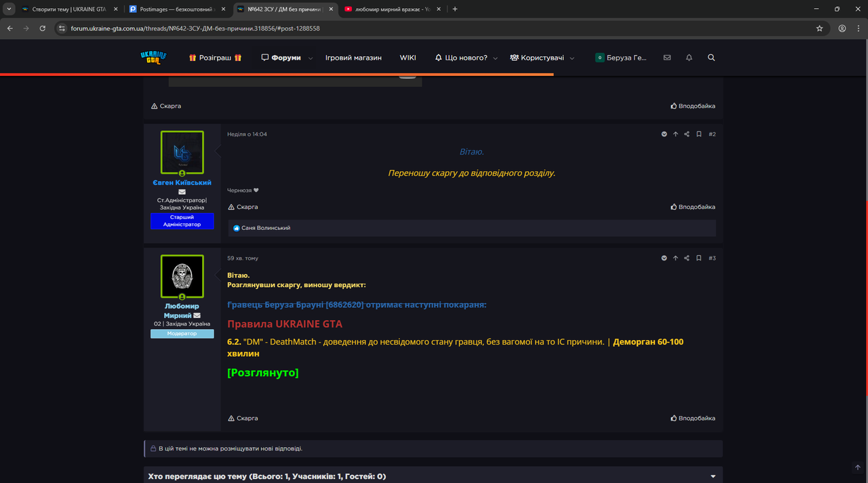The image size is (868, 483).
Task: Like the first post via top Вподобайка
Action: [x=693, y=106]
